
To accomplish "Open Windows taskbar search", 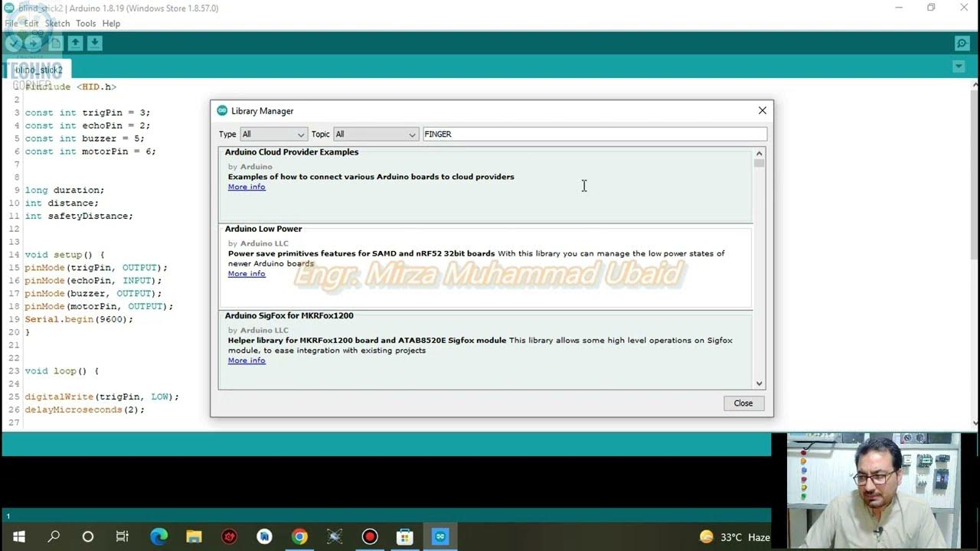I will point(54,537).
